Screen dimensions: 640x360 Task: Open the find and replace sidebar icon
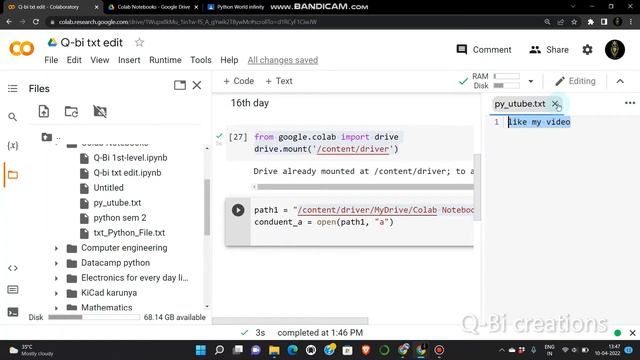[x=13, y=117]
